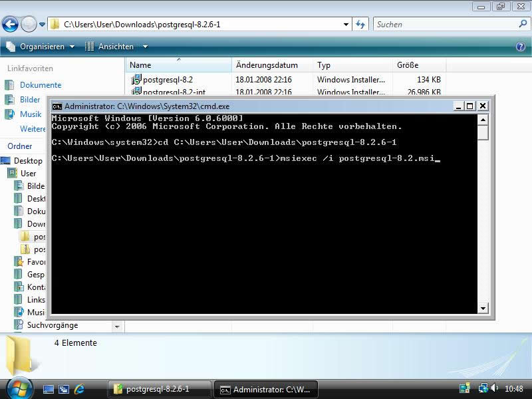The image size is (532, 399).
Task: Click the Kontakte folder tree icon
Action: click(x=19, y=287)
